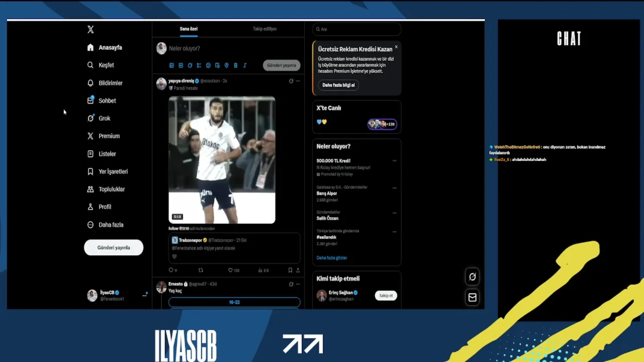Click Gönderi yayınla in composer
Viewport: 644px width, 362px height.
pos(281,65)
